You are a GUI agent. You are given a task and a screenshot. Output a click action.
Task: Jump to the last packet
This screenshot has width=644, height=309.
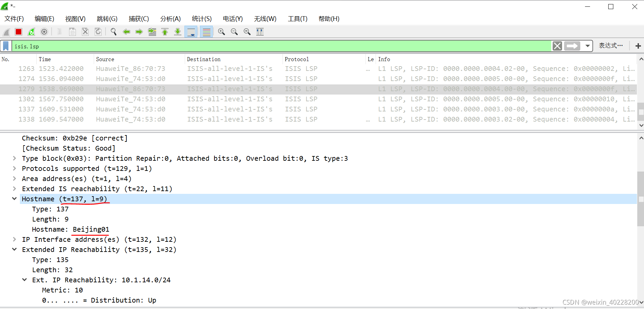[178, 32]
